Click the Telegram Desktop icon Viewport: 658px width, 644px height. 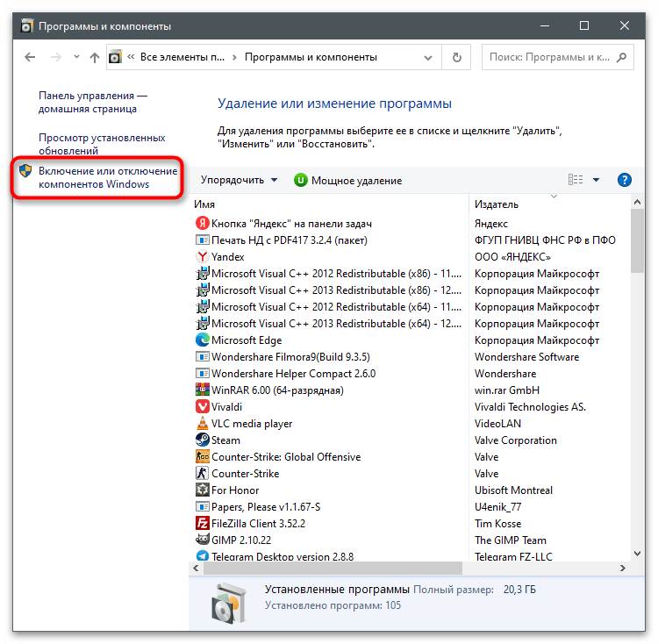(x=203, y=556)
